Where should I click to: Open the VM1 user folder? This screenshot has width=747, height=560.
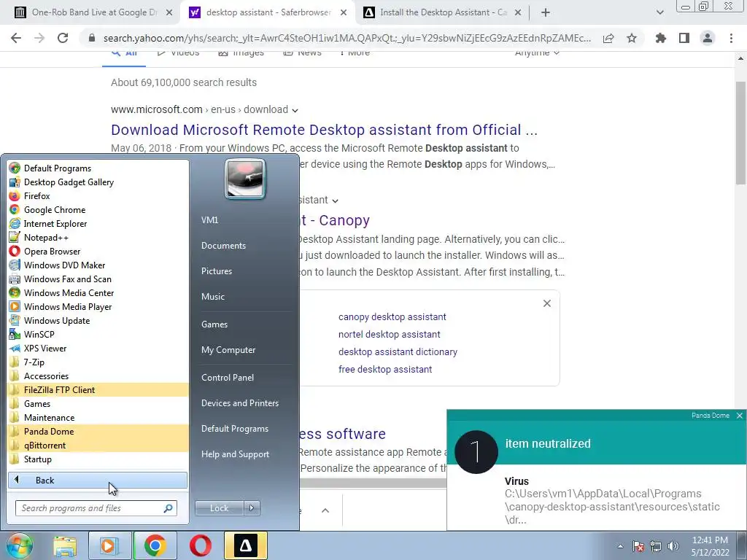[209, 220]
